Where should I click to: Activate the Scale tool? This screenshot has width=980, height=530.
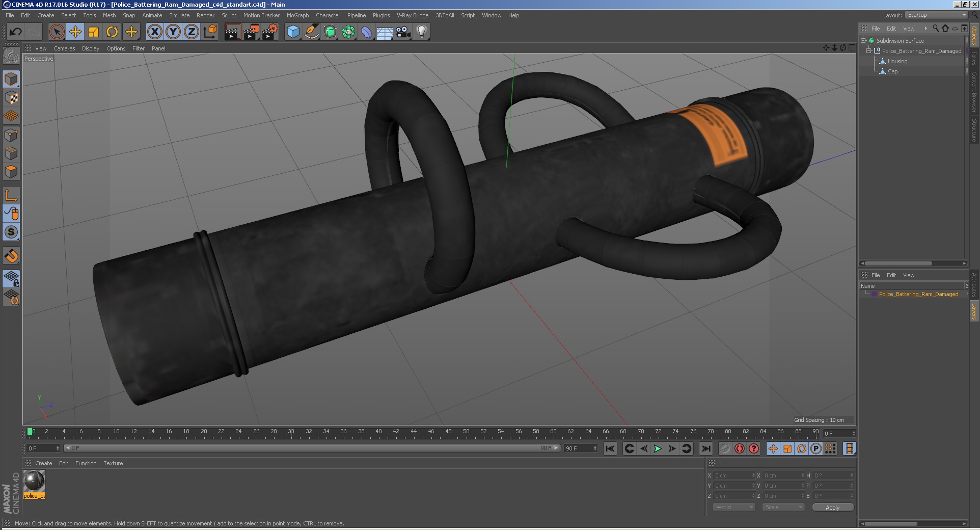[94, 32]
